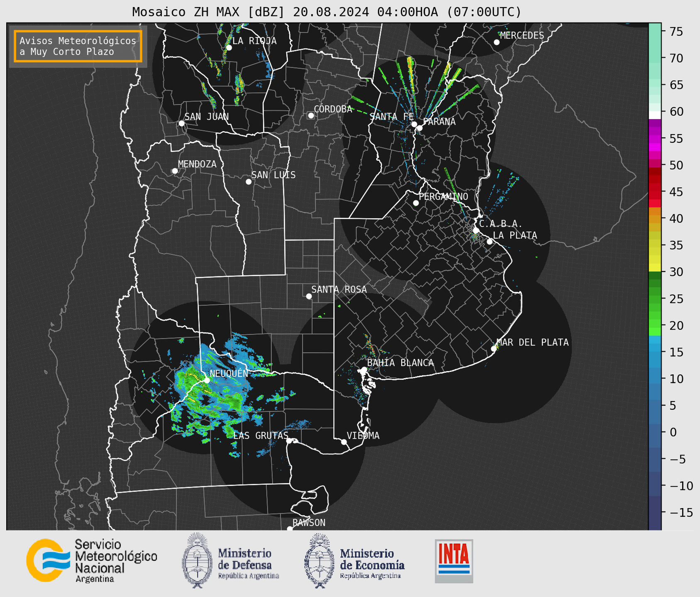Image resolution: width=700 pixels, height=597 pixels.
Task: Click the LA PLATA city marker dot
Action: [x=490, y=242]
